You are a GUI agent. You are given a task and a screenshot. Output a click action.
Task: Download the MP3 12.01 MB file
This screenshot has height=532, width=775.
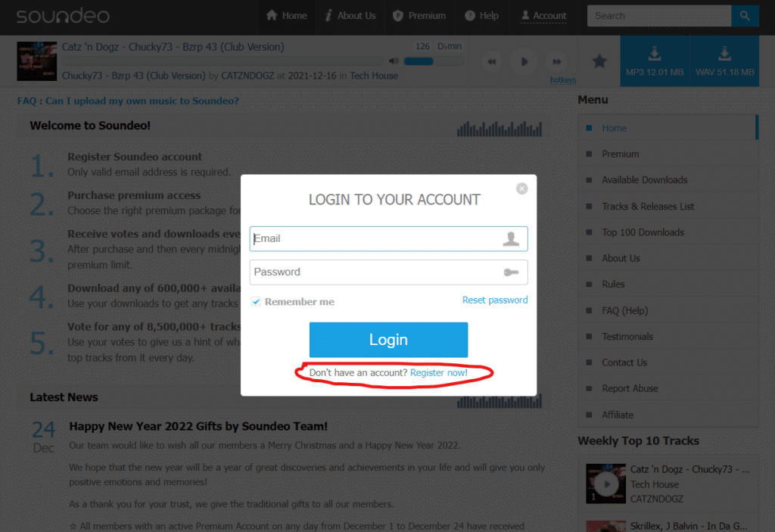tap(655, 61)
